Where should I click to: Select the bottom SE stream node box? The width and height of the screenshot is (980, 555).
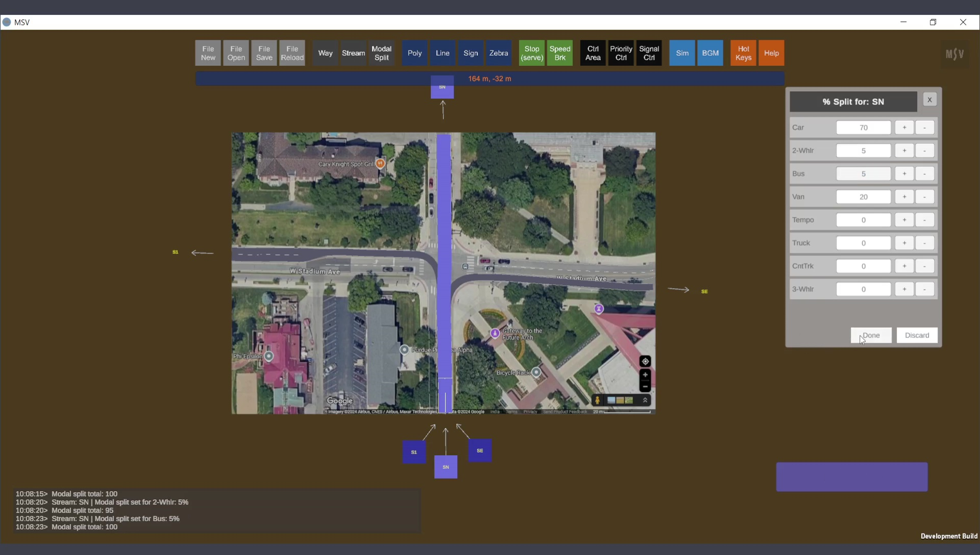pyautogui.click(x=480, y=450)
